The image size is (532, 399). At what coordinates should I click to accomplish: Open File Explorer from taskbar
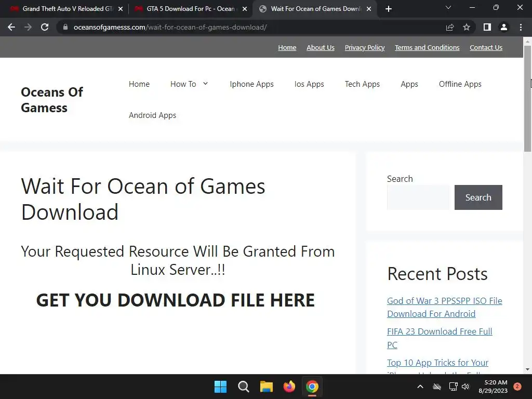click(267, 387)
